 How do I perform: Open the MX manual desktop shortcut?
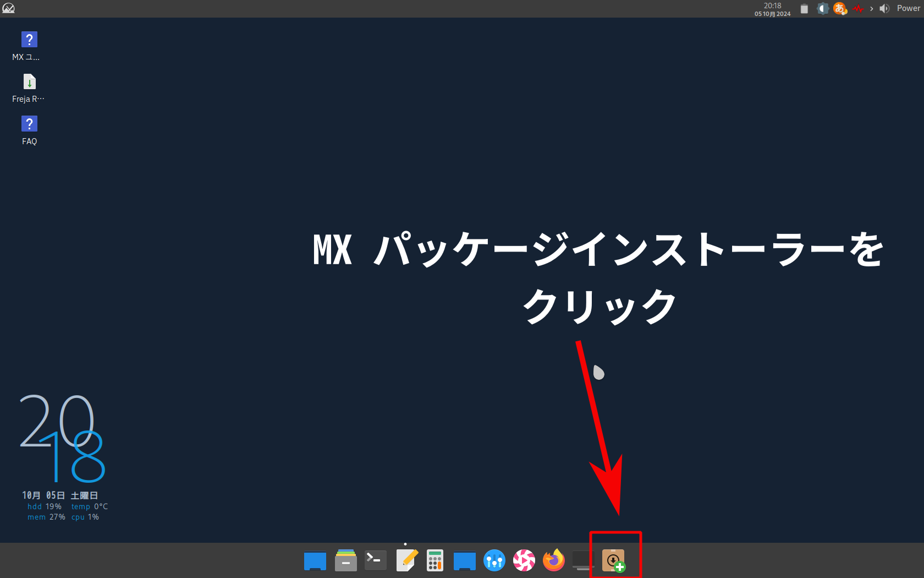point(29,46)
